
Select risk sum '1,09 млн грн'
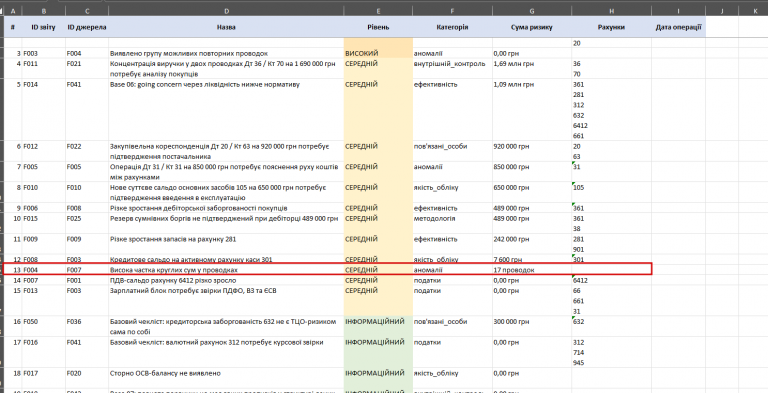tap(532, 110)
